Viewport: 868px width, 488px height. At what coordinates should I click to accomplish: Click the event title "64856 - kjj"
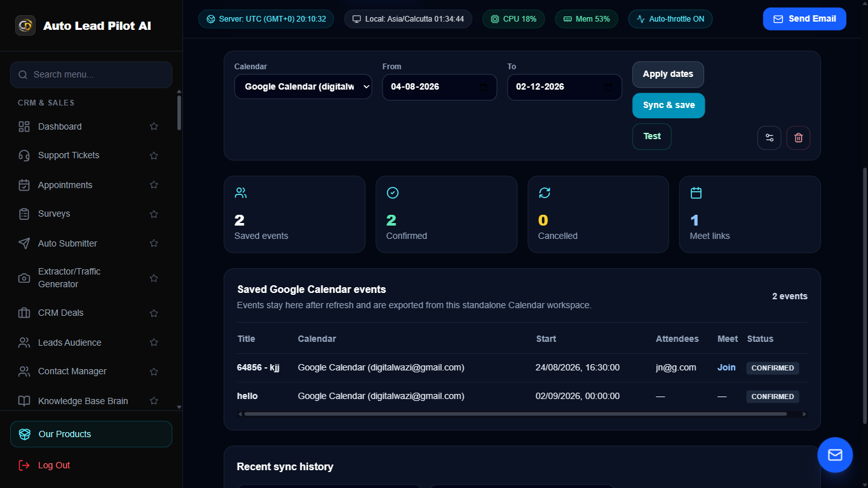tap(259, 368)
